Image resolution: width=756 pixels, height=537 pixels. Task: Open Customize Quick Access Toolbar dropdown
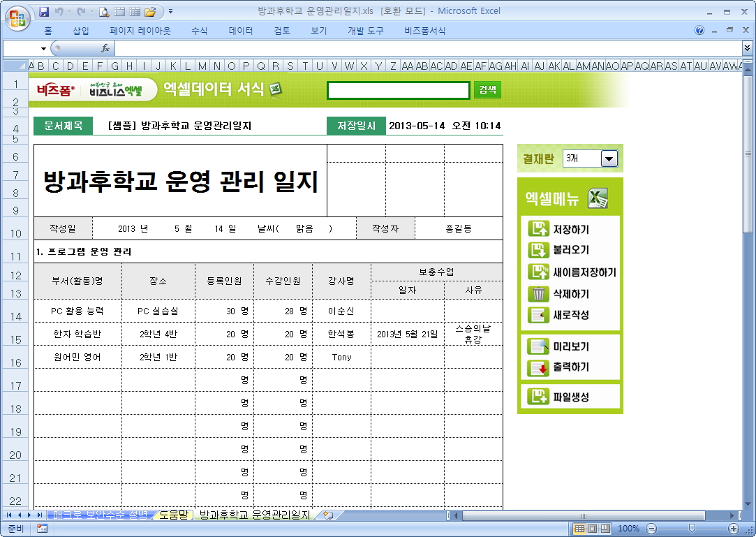tap(171, 12)
